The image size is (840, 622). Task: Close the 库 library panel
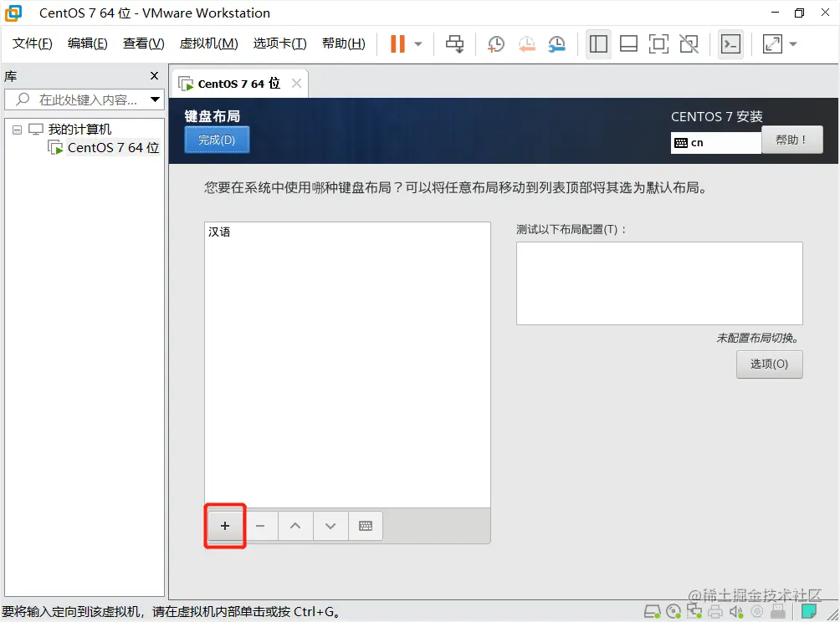(x=154, y=76)
